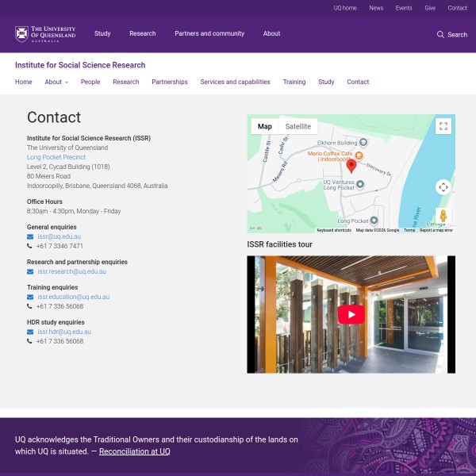
Task: Click the UQ logo in header
Action: point(45,34)
